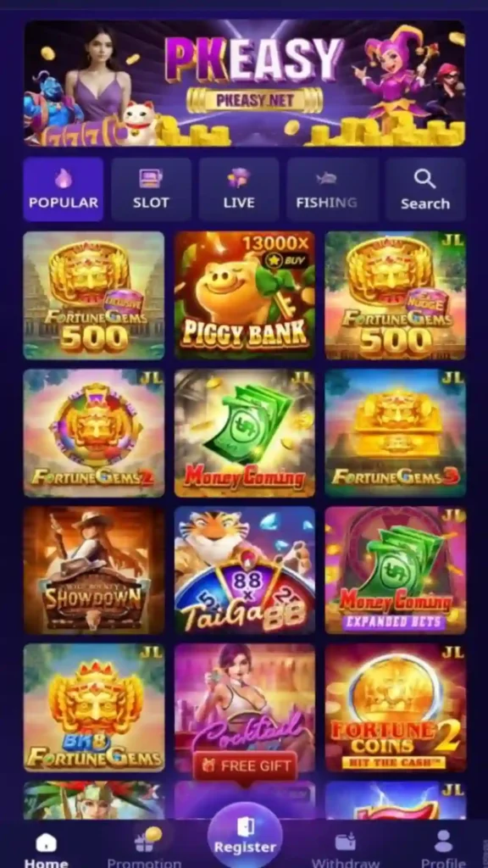Open the TaiGa 88 tiger game

(x=245, y=570)
